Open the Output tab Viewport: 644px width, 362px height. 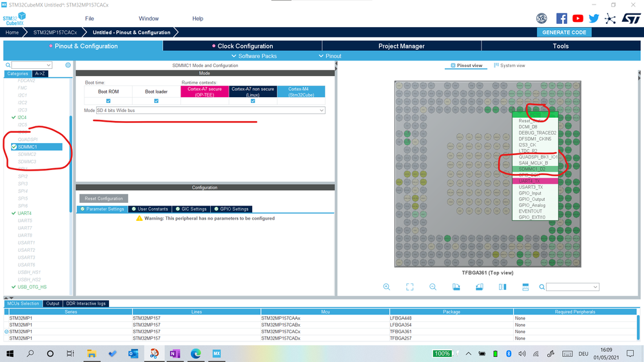click(53, 304)
